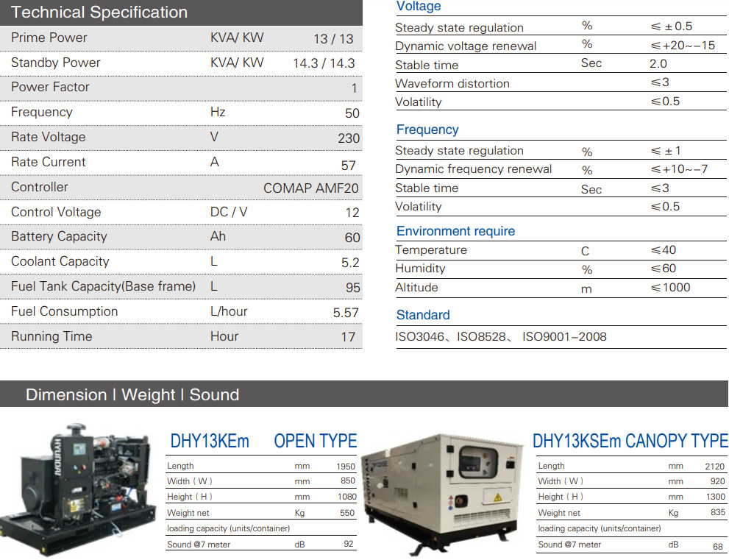Screen dimensions: 729x560
Task: Click the open type width value '850'
Action: (x=348, y=481)
